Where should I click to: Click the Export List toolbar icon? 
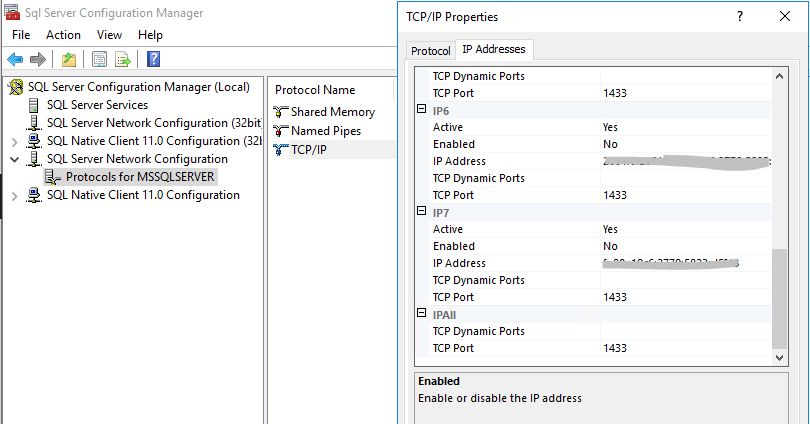(x=123, y=59)
